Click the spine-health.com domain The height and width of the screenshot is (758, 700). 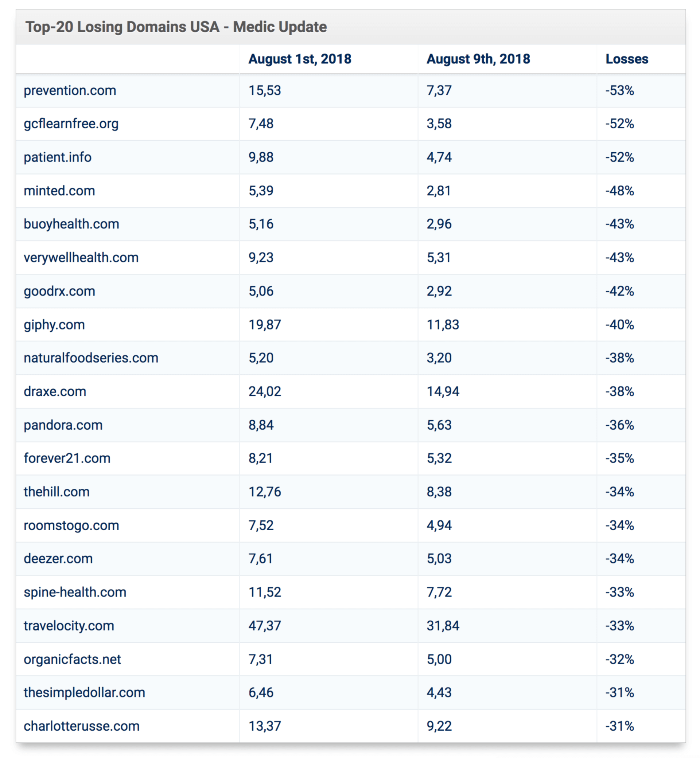[x=75, y=592]
